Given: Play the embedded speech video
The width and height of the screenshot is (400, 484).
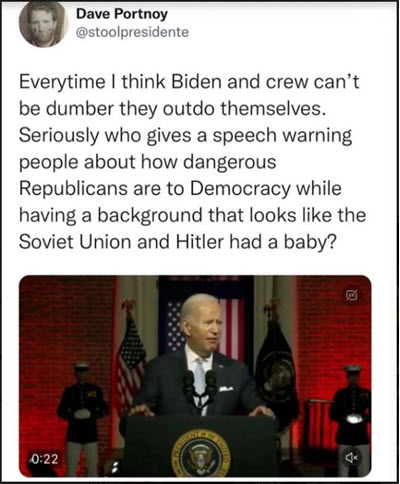Looking at the screenshot, I should tap(195, 376).
